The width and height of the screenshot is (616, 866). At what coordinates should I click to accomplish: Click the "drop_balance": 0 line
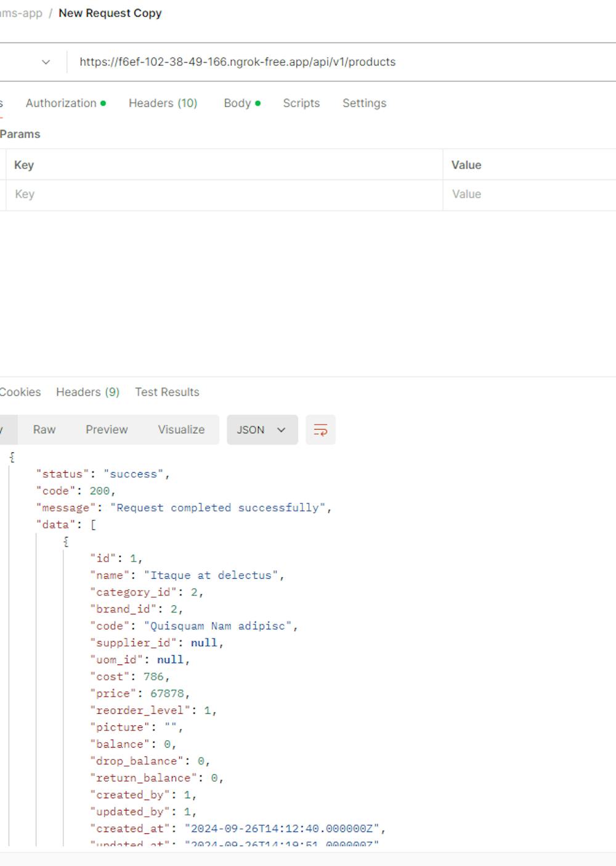[150, 761]
